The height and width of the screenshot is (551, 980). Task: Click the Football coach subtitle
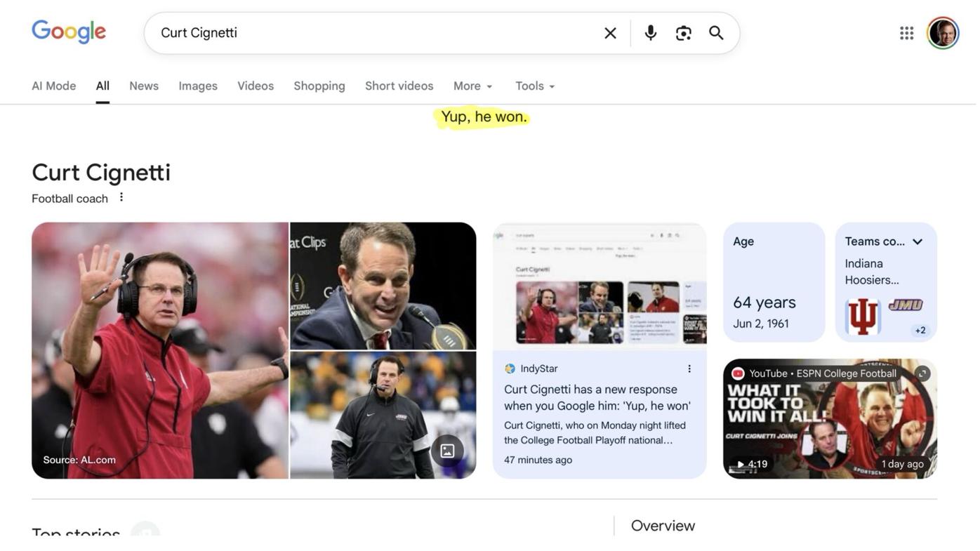tap(69, 199)
